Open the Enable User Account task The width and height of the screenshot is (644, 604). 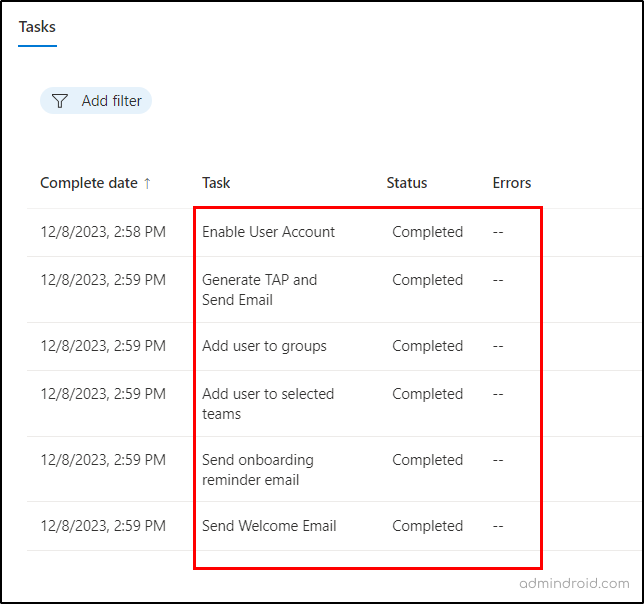pyautogui.click(x=268, y=232)
